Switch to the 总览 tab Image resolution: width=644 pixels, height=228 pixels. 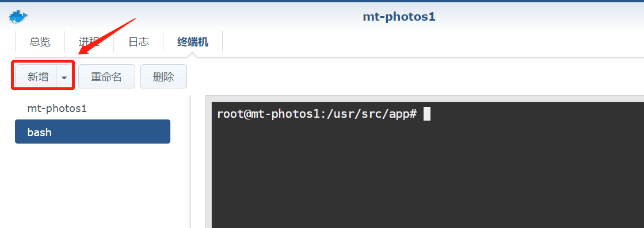40,41
